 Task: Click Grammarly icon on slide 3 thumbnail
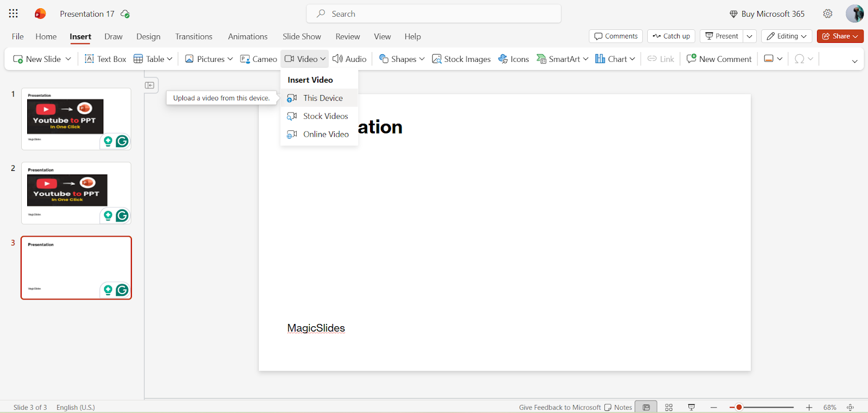[122, 290]
